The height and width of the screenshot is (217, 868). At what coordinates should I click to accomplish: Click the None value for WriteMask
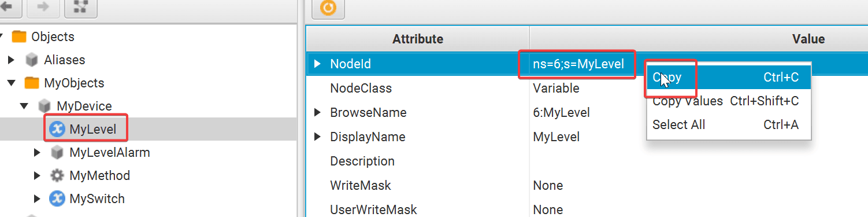[x=548, y=186]
